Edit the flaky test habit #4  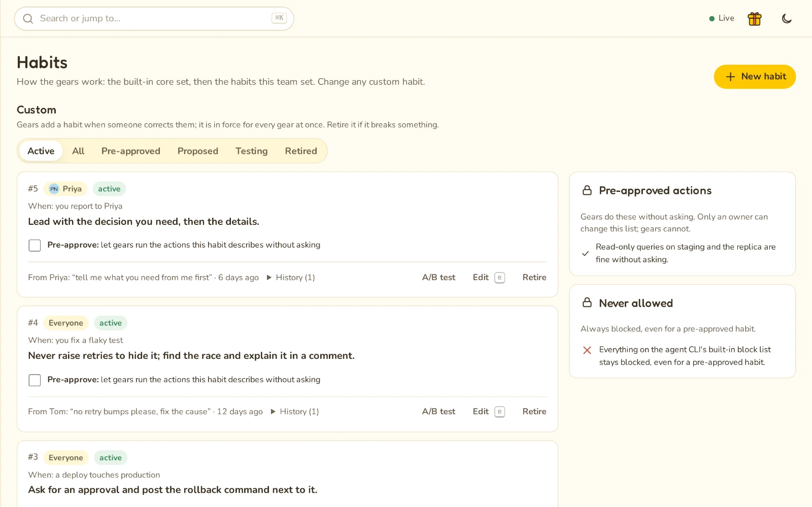point(489,412)
